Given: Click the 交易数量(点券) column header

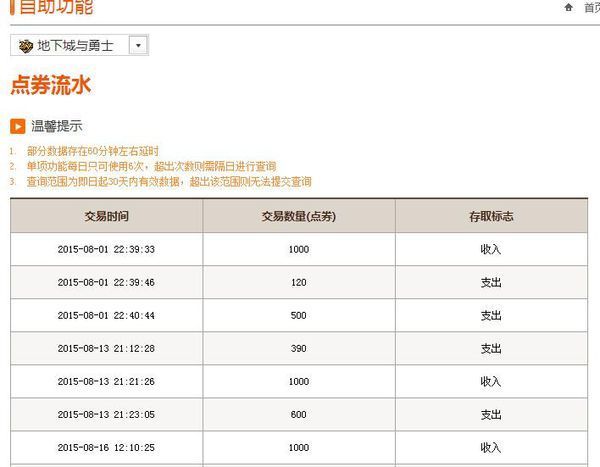Looking at the screenshot, I should (x=299, y=216).
